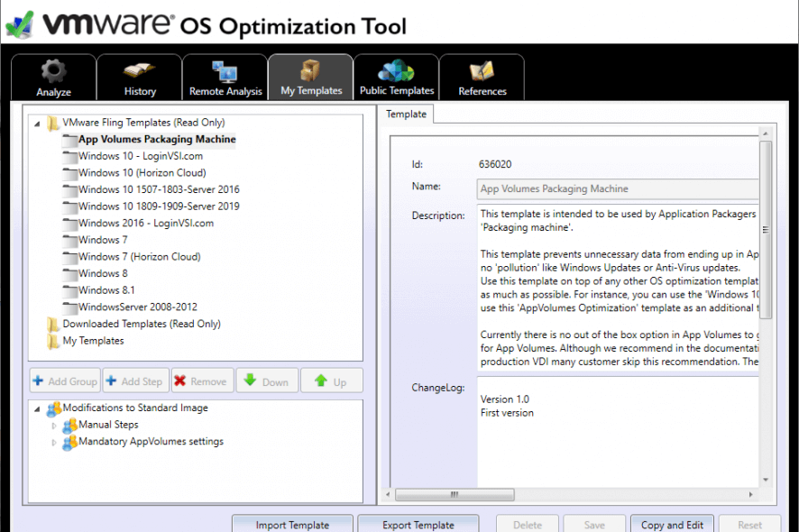Image resolution: width=799 pixels, height=532 pixels.
Task: Open the References tab
Action: click(x=482, y=78)
